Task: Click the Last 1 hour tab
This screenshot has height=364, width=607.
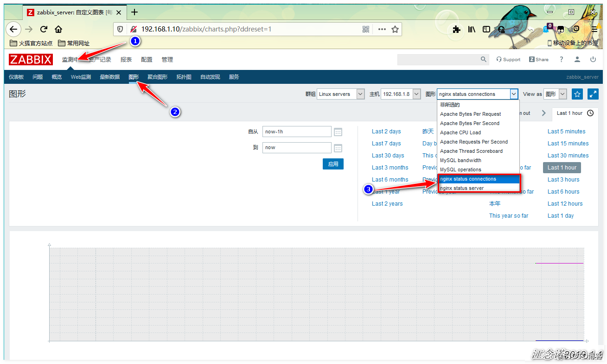Action: click(x=575, y=113)
